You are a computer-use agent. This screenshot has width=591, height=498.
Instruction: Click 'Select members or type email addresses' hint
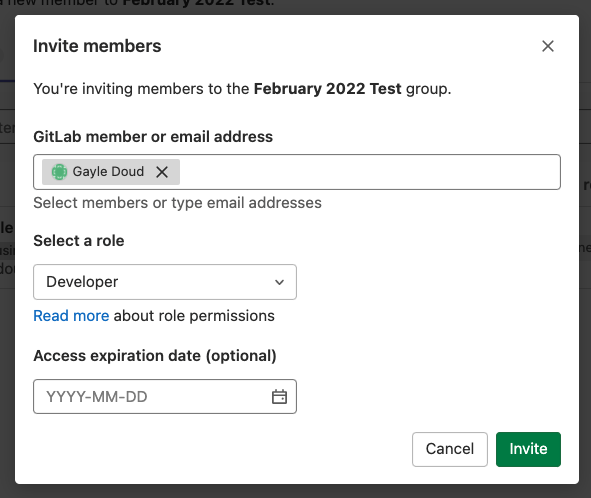(x=178, y=203)
